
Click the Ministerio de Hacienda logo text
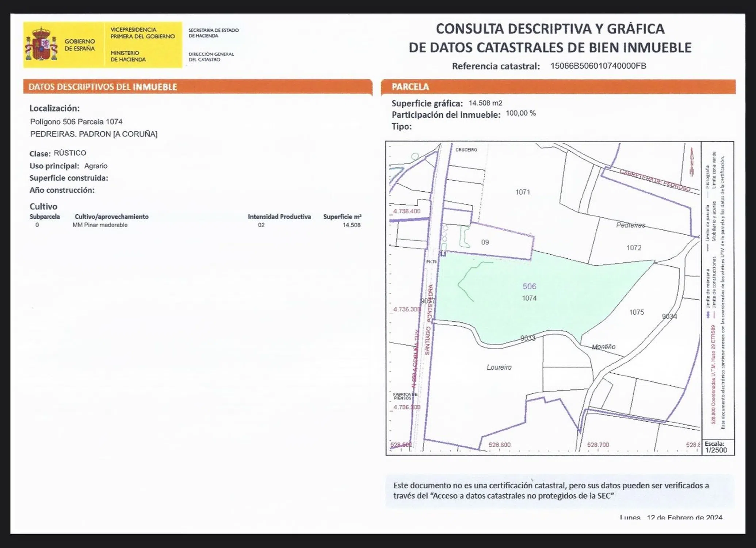tap(128, 56)
